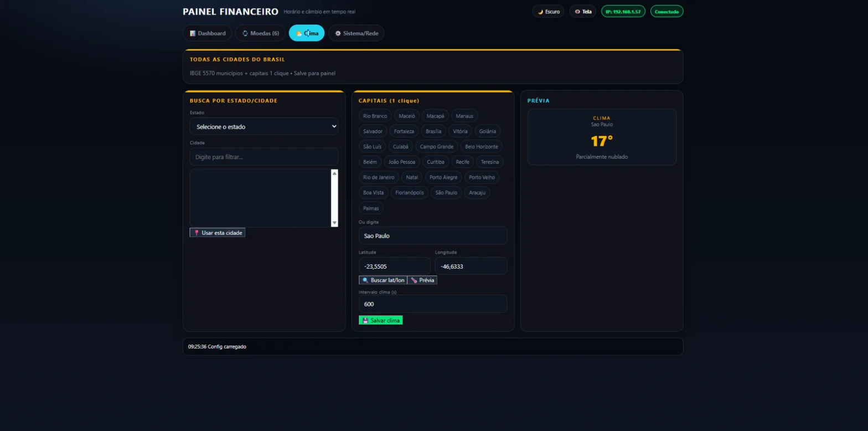Pick the Cuiabá capital chip
Viewport: 868px width, 431px height.
click(400, 146)
